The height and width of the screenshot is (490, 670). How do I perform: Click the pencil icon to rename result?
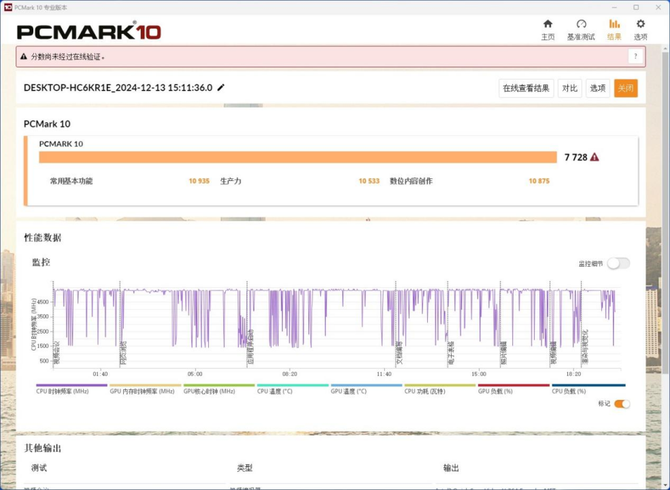(221, 88)
